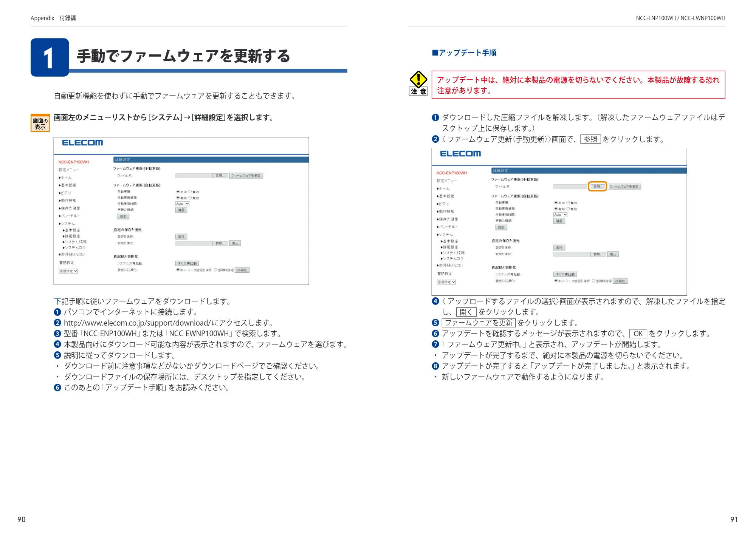Screen dimensions: 756x536
Task: Select ネットワーク設定を保持 radio in page 91 screenshot
Action: coord(556,281)
